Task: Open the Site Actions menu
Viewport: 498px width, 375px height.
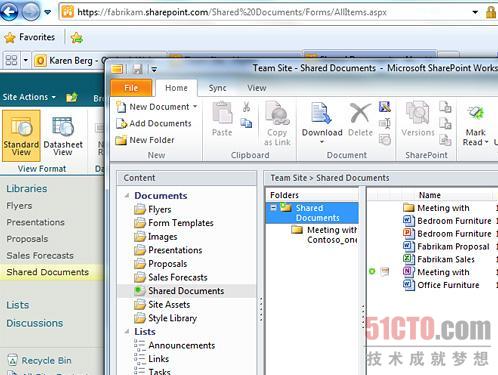Action: 29,97
